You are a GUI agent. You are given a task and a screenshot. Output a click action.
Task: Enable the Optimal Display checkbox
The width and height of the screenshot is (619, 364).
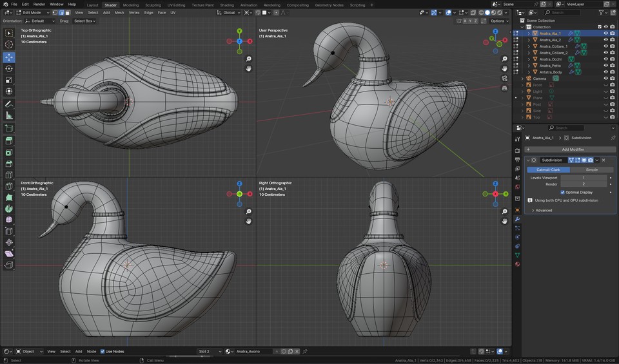pyautogui.click(x=562, y=192)
